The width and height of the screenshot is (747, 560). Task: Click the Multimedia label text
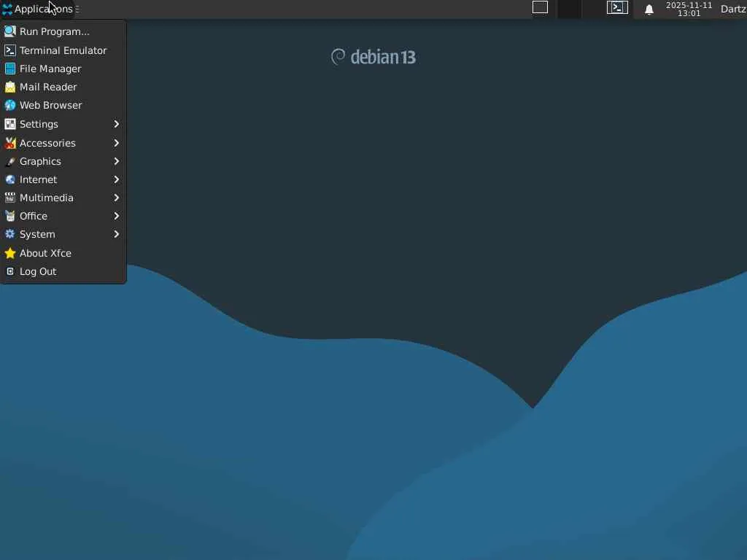(46, 198)
